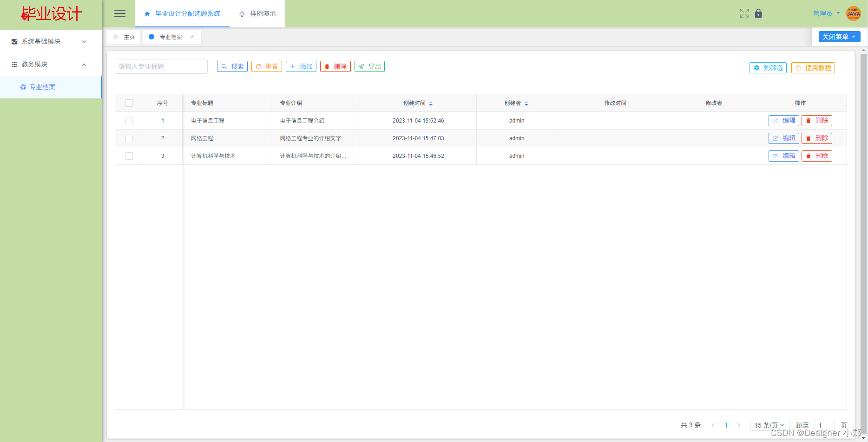Switch to 样例演示 top tab

(257, 13)
